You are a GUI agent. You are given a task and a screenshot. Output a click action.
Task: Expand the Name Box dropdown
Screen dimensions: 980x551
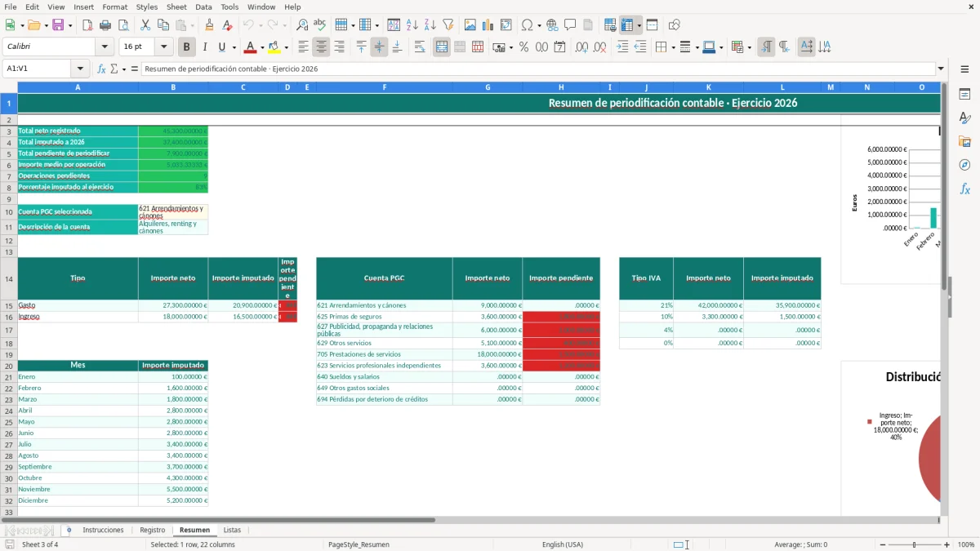point(80,69)
